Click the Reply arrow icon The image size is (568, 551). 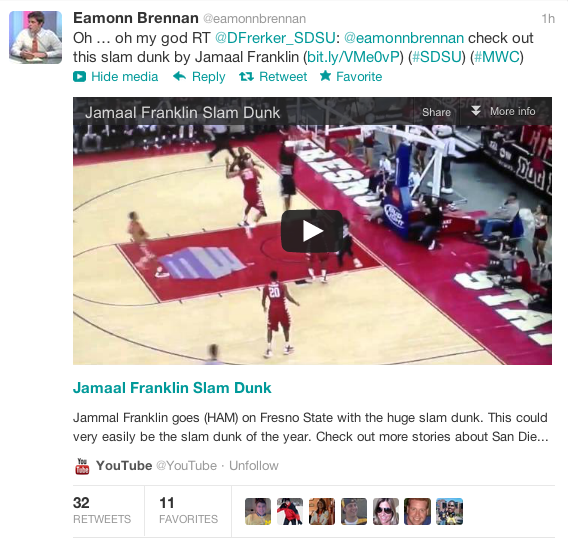[x=179, y=76]
